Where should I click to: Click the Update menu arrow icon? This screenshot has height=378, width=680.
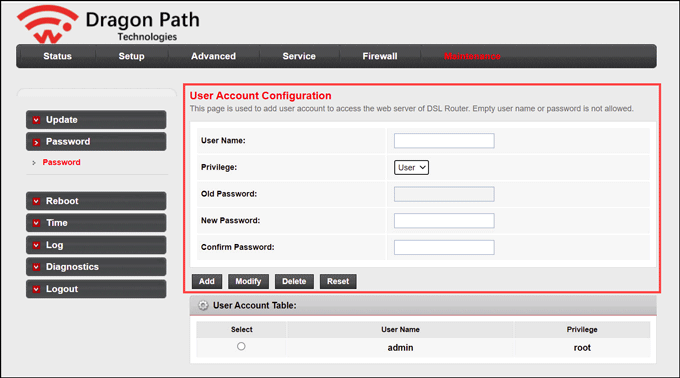[36, 120]
